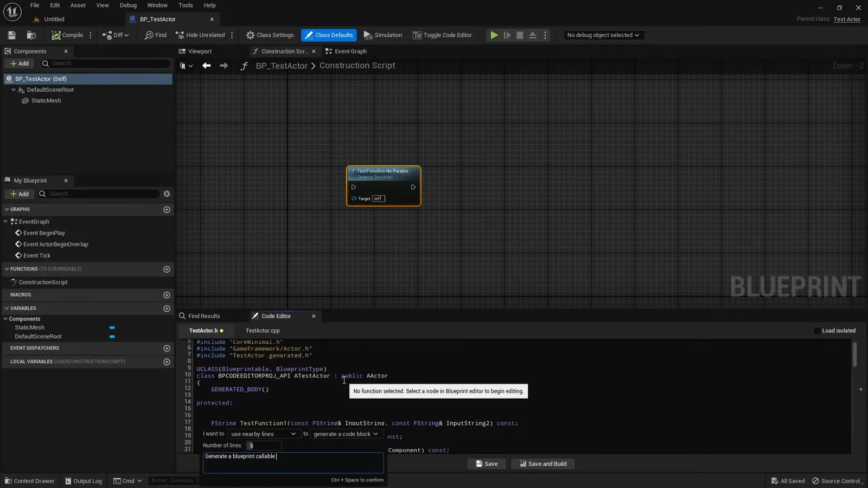
Task: Open the "use nearby lines" dropdown
Action: pyautogui.click(x=263, y=434)
